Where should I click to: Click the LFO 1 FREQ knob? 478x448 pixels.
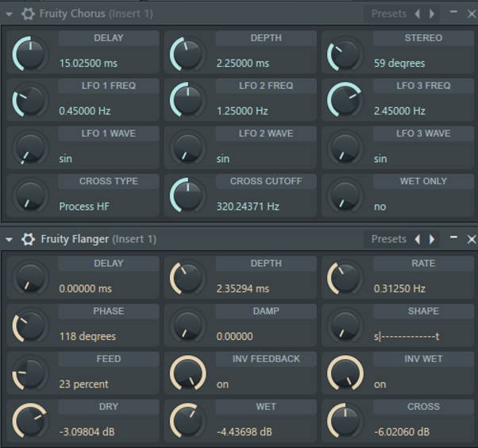30,101
